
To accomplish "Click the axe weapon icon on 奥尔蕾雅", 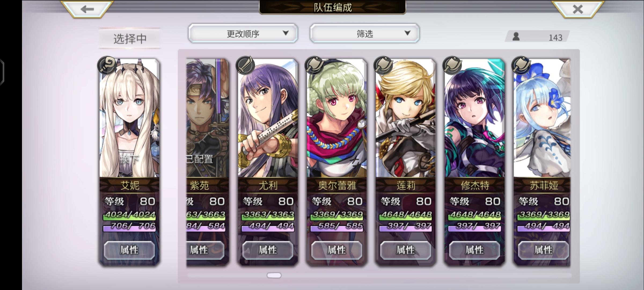I will (314, 65).
